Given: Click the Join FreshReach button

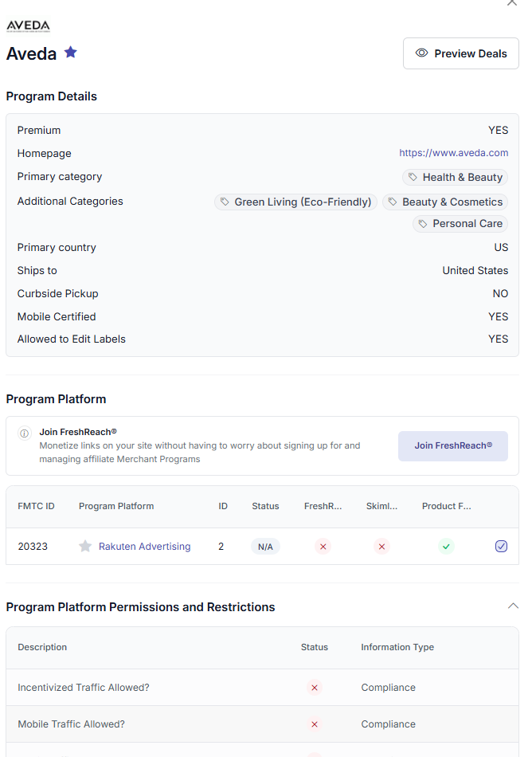Looking at the screenshot, I should [452, 445].
